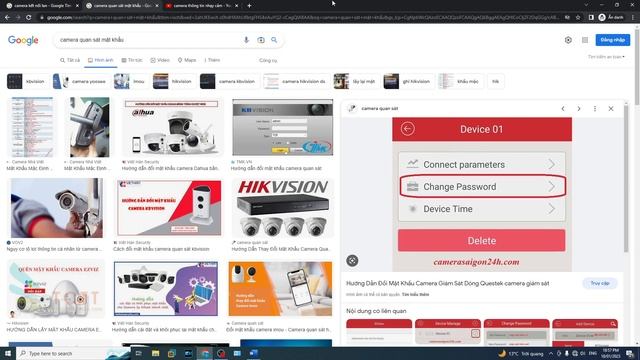This screenshot has width=640, height=360.
Task: Open related Change Password thumbnail
Action: pyautogui.click(x=516, y=333)
